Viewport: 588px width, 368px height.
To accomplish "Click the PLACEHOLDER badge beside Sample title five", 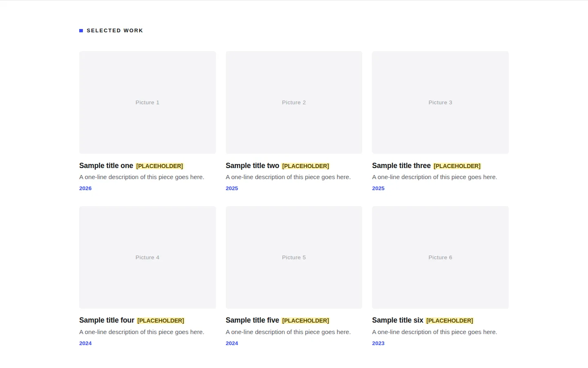I will (x=305, y=321).
